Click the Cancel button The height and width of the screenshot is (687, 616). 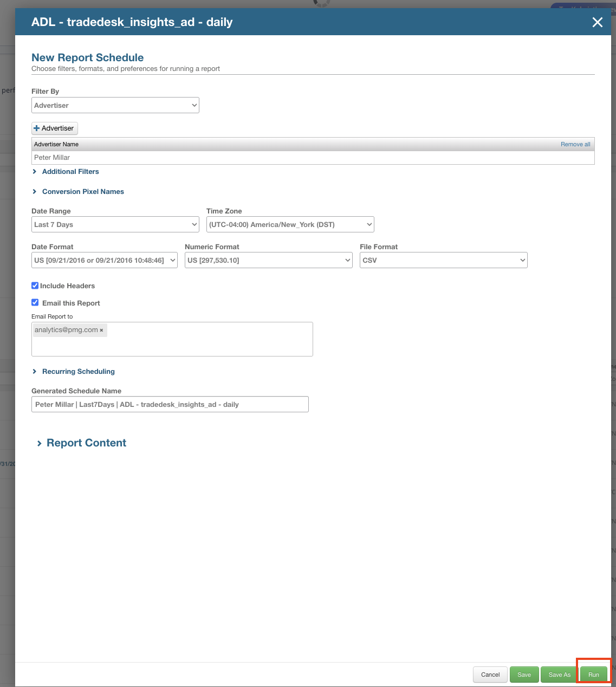tap(490, 675)
